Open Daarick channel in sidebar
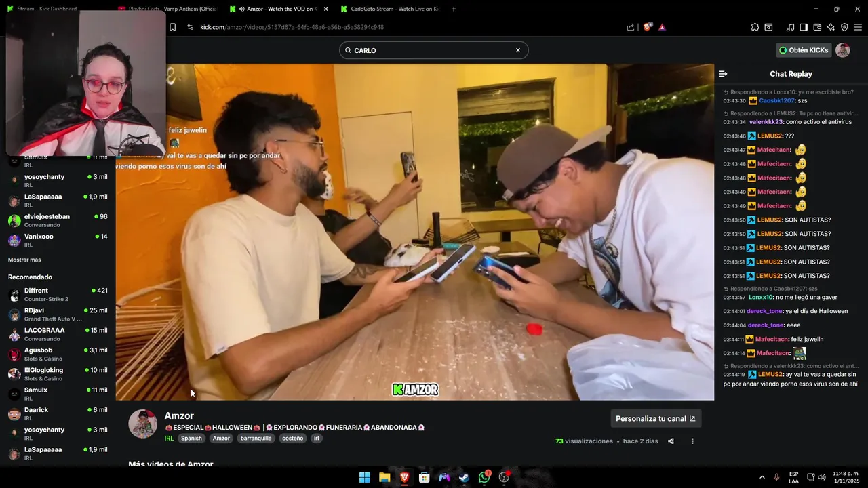The image size is (868, 488). tap(58, 414)
